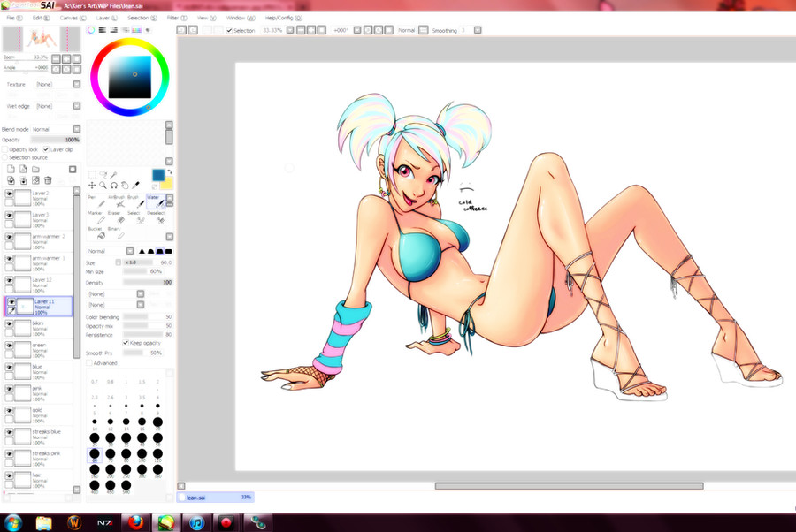Select the Pen tool

point(95,201)
